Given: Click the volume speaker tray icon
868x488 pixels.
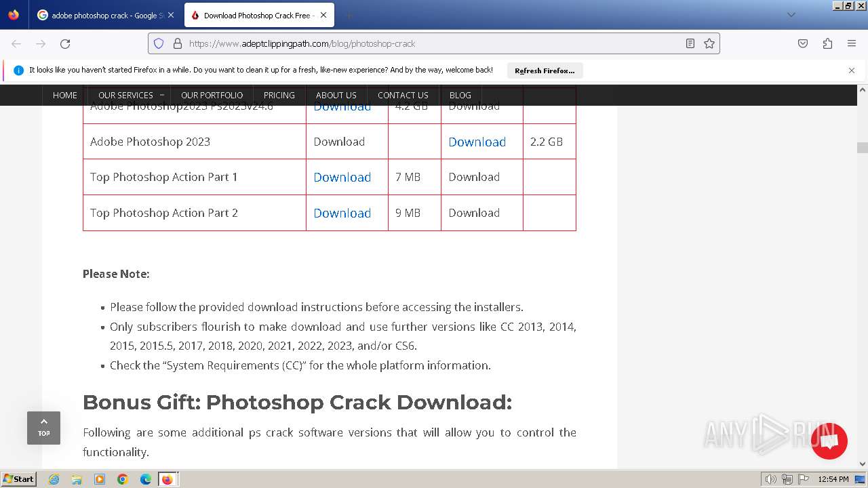Looking at the screenshot, I should (770, 479).
